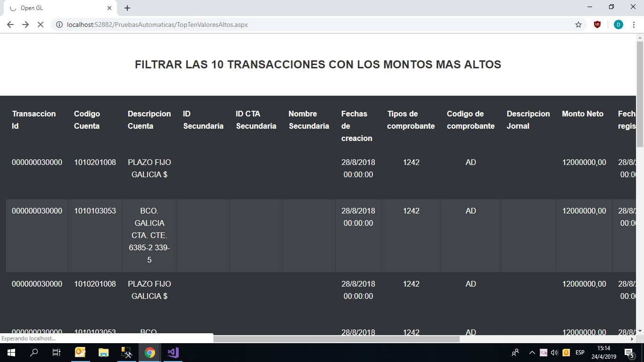Screen dimensions: 644x362
Task: Open the Windows Start menu
Action: (11, 353)
